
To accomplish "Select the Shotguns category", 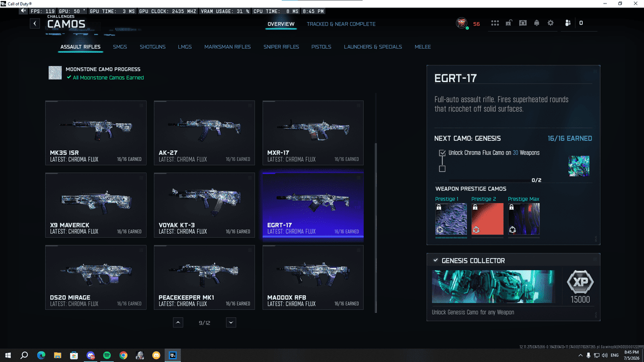I will 152,47.
